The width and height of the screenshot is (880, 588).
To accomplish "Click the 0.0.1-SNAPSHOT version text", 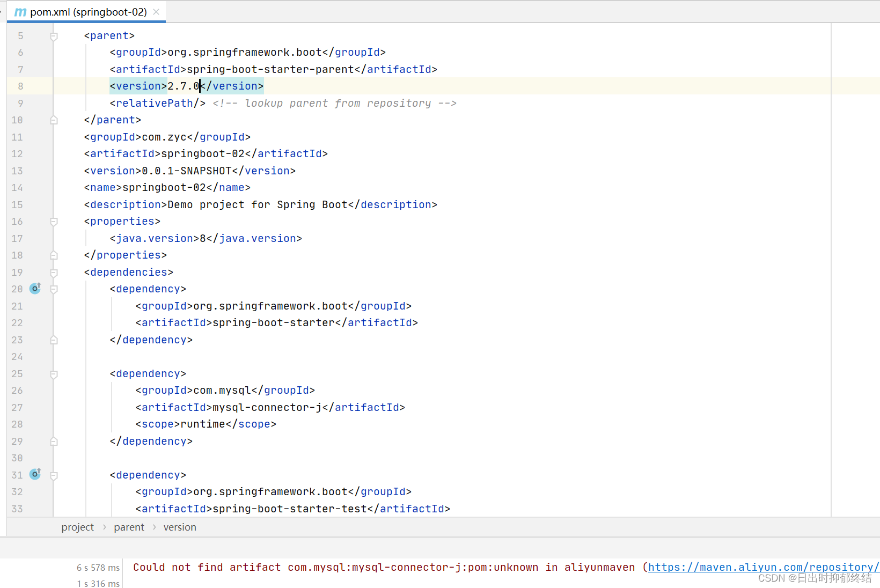I will [x=187, y=171].
